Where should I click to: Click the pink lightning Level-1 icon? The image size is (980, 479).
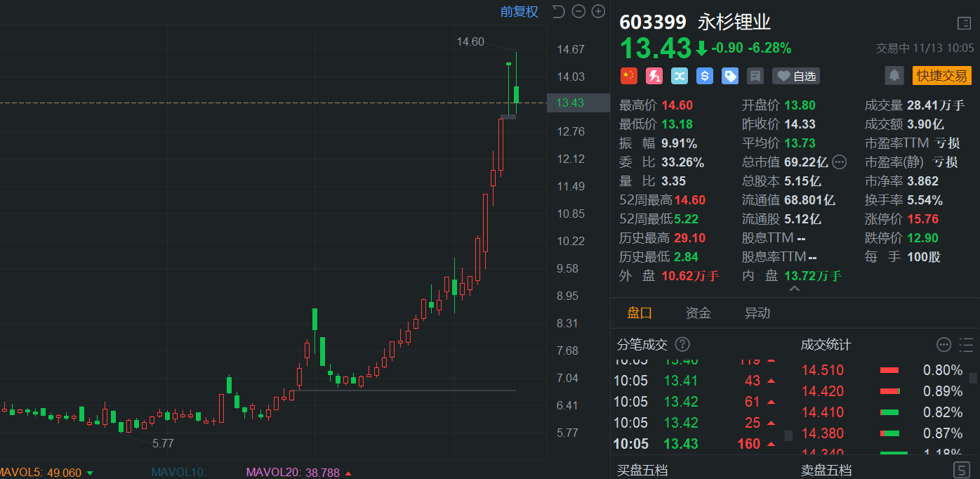click(x=654, y=75)
